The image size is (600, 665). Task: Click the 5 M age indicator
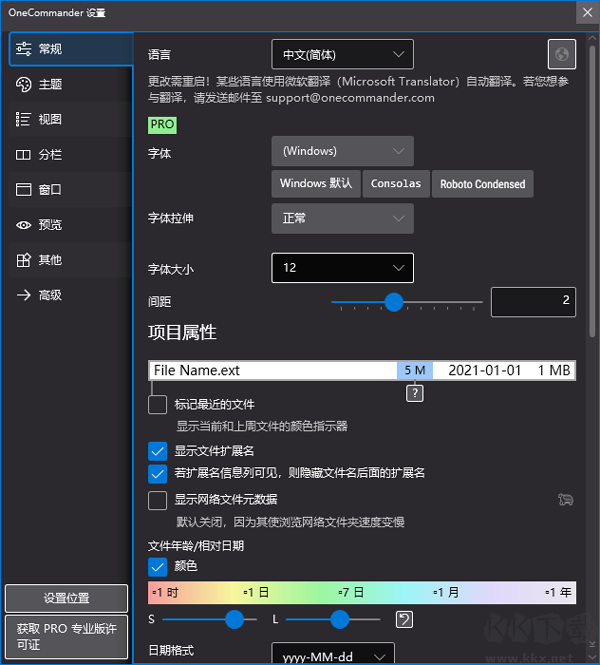(x=415, y=370)
